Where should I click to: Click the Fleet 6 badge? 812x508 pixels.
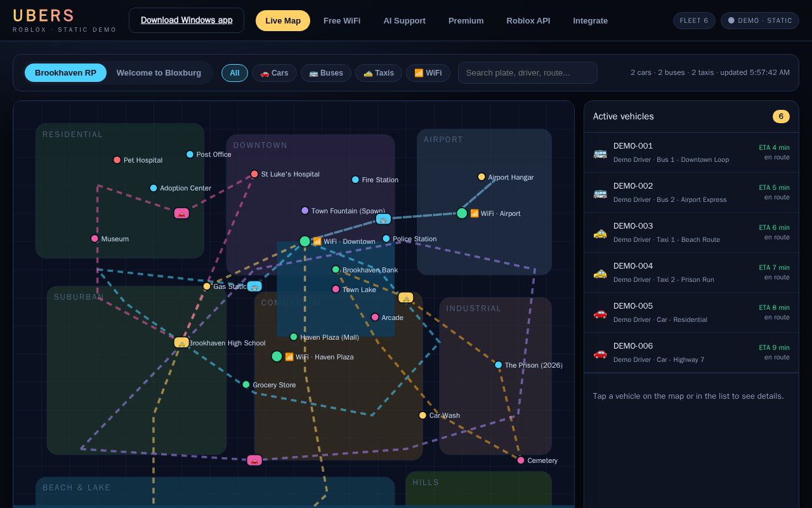[x=694, y=20]
